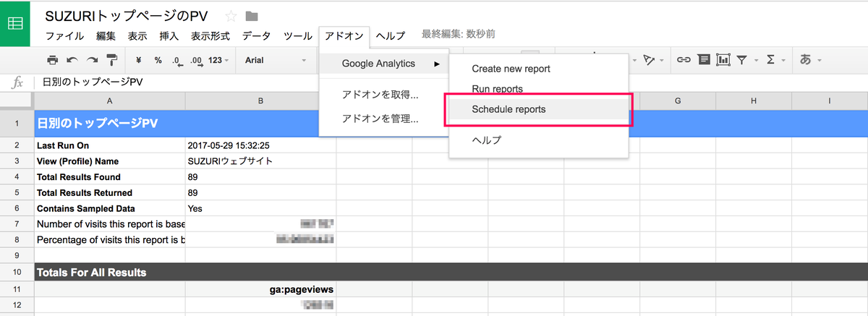The width and height of the screenshot is (868, 316).
Task: Star the SUZURI spreadsheet document
Action: coord(231,16)
